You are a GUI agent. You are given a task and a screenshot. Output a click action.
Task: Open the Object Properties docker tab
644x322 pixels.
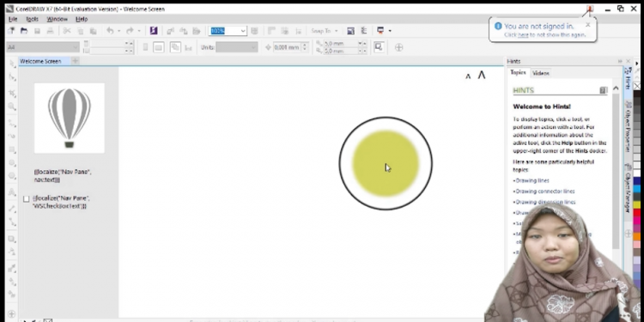(x=628, y=127)
